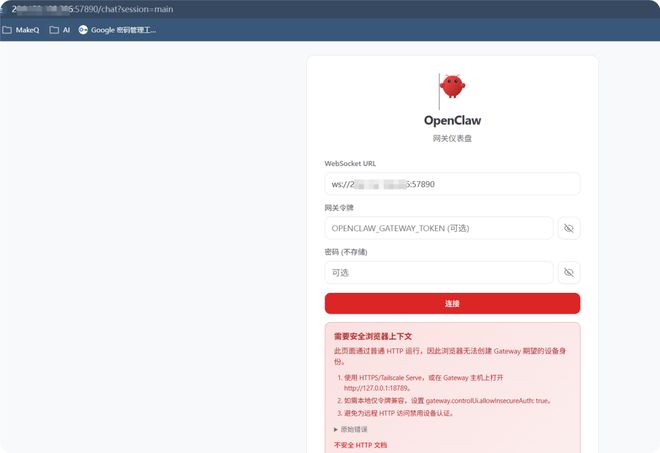The image size is (660, 453).
Task: Click the OPENCLAW_GATEWAY_TOKEN input field
Action: coord(439,228)
